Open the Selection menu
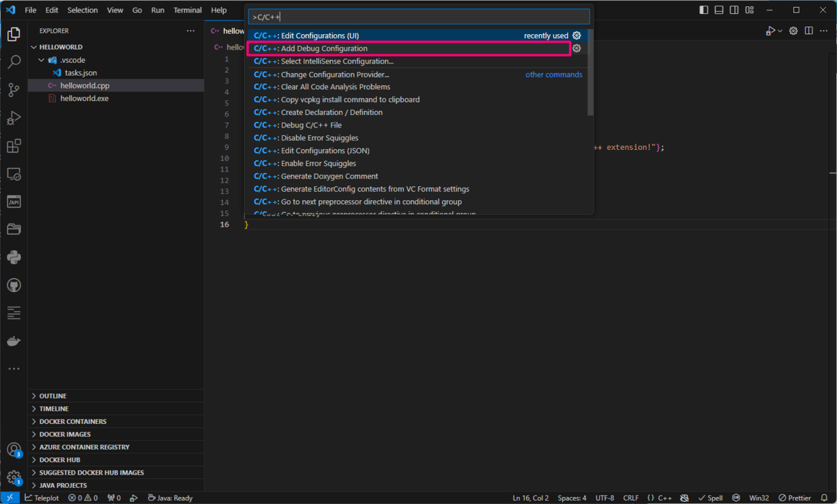Image resolution: width=837 pixels, height=504 pixels. coord(82,10)
